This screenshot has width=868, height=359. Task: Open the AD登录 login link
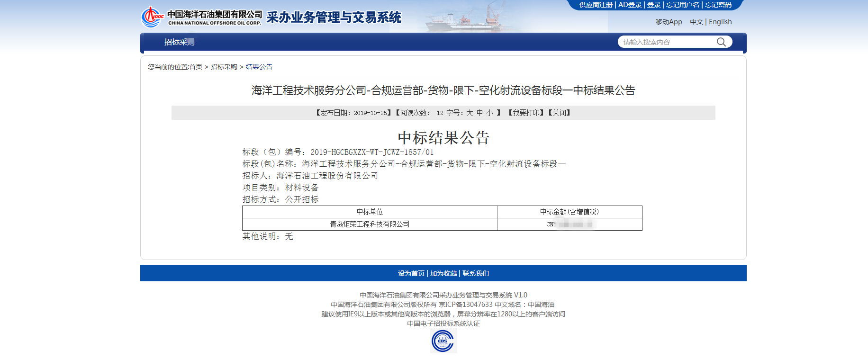point(630,5)
